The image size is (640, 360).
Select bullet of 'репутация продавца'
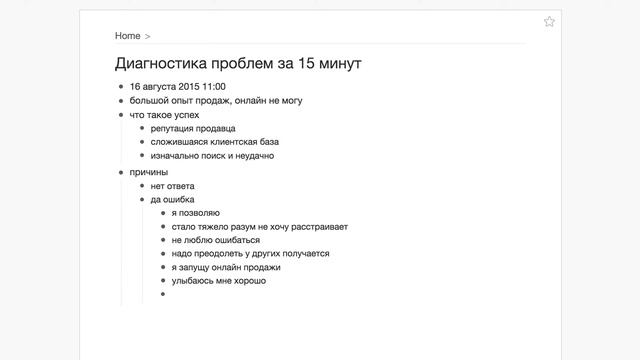click(142, 128)
